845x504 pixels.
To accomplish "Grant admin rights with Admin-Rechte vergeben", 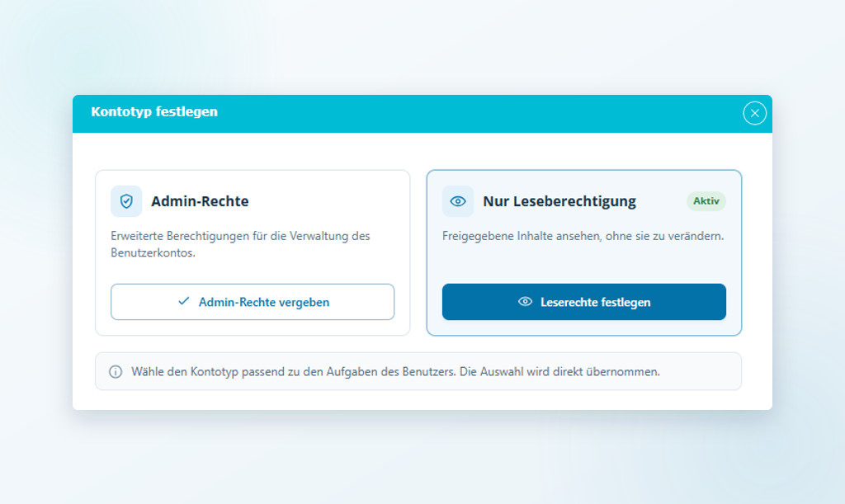I will coord(253,302).
